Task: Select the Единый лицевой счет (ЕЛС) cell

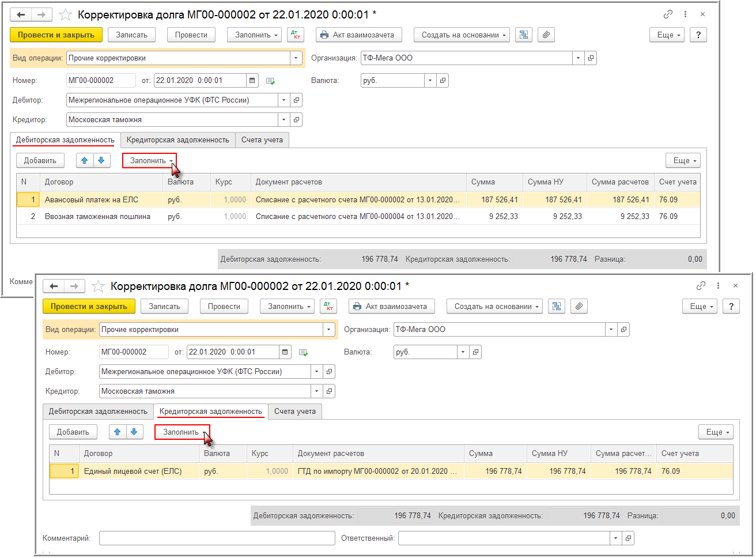Action: click(x=139, y=472)
